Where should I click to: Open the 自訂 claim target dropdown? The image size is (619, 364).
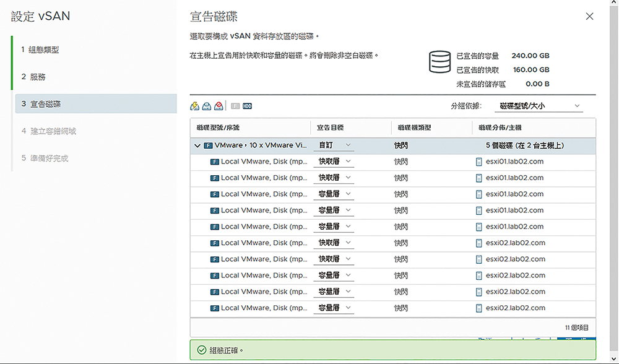coord(334,145)
